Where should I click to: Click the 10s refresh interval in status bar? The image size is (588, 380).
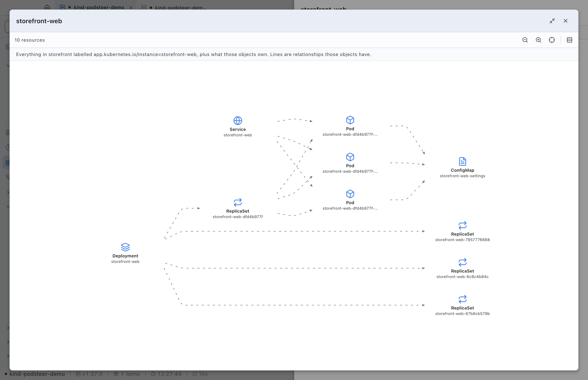pyautogui.click(x=200, y=374)
